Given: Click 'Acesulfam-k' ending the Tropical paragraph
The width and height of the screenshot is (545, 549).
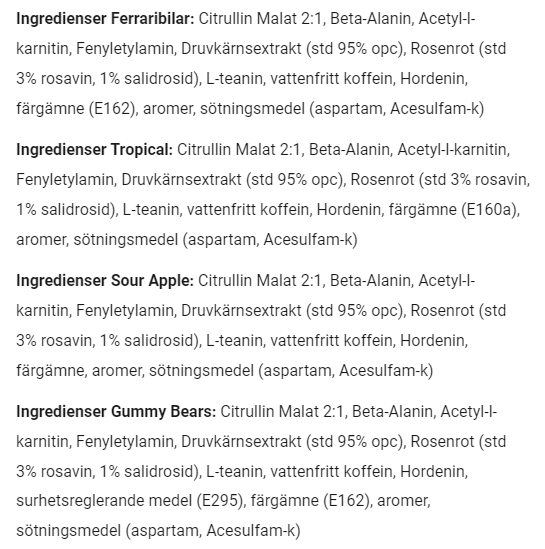Looking at the screenshot, I should pyautogui.click(x=308, y=240).
